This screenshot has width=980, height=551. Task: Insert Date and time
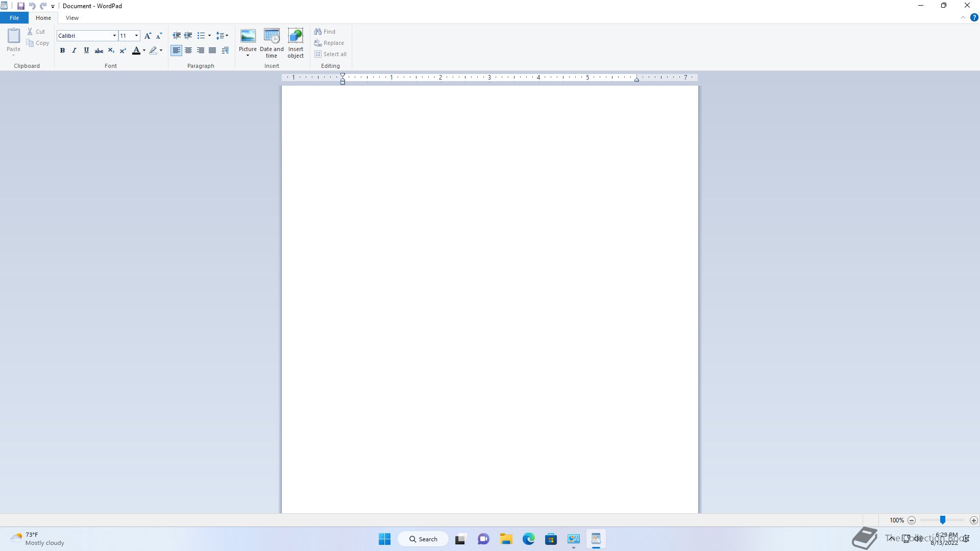(272, 37)
